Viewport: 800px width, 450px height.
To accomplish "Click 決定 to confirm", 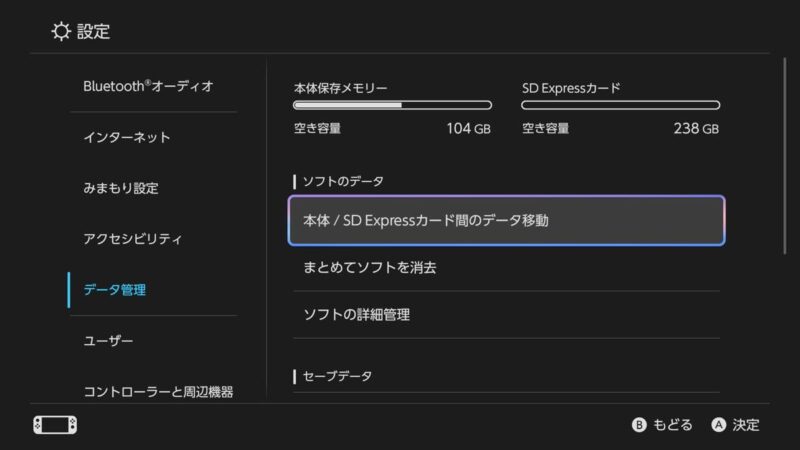I will 746,425.
